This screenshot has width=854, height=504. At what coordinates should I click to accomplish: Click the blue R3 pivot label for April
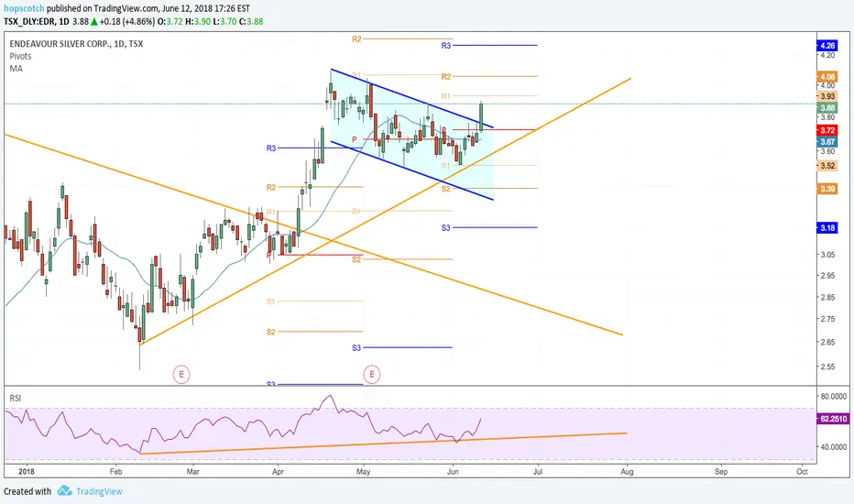click(271, 148)
